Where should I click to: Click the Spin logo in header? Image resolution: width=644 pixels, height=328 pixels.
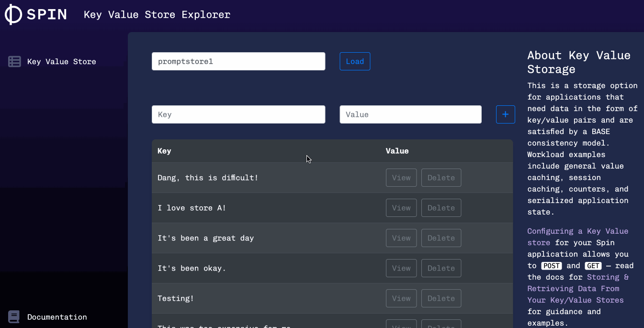click(x=35, y=14)
